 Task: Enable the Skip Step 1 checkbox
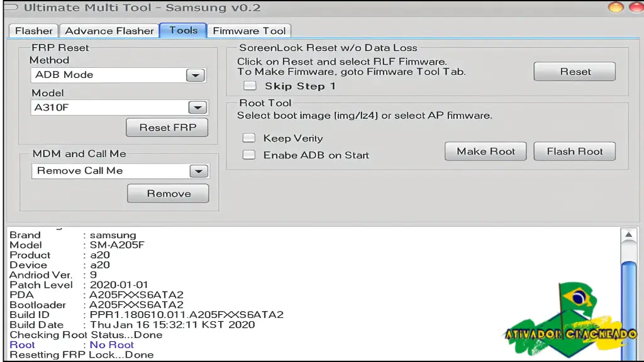(x=250, y=85)
